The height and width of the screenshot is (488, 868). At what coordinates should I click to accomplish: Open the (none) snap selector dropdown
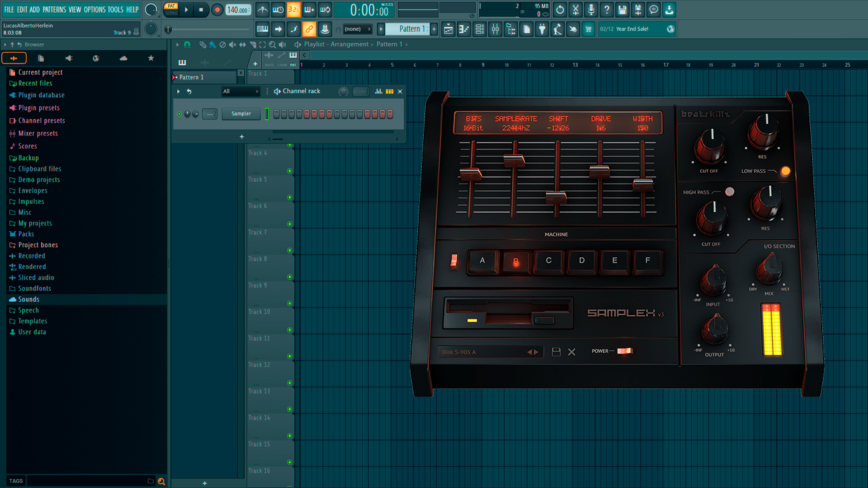358,29
